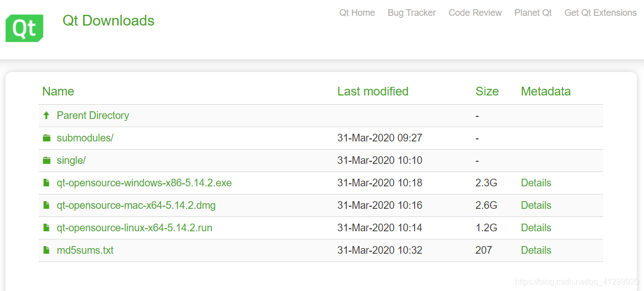
Task: Open the Get Qt Extensions link
Action: 601,13
